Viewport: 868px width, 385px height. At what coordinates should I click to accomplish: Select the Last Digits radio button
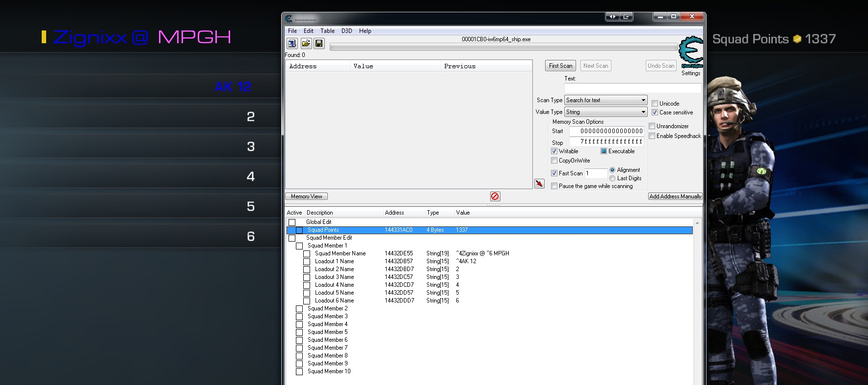click(612, 178)
